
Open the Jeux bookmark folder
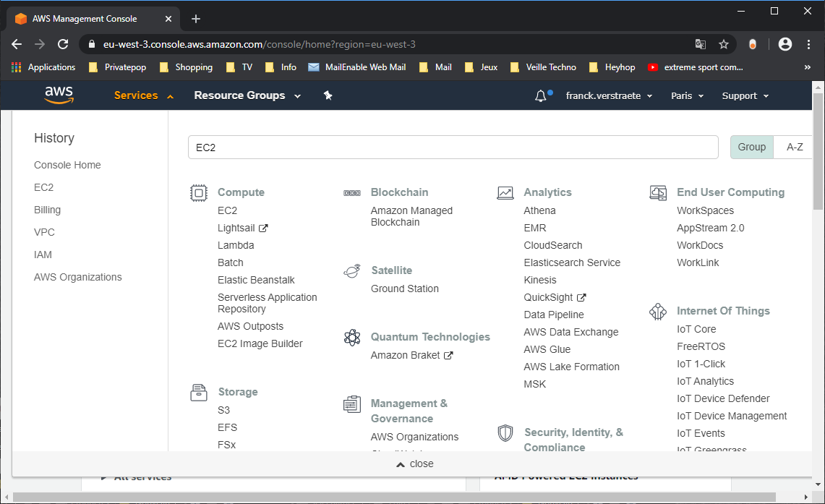481,67
